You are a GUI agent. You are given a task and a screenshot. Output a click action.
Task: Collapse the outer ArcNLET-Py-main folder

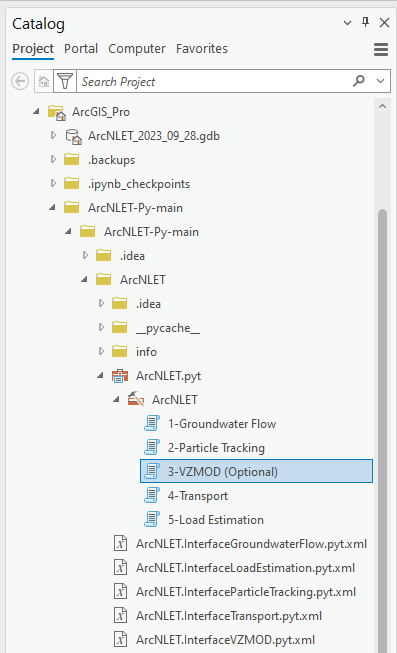click(52, 207)
